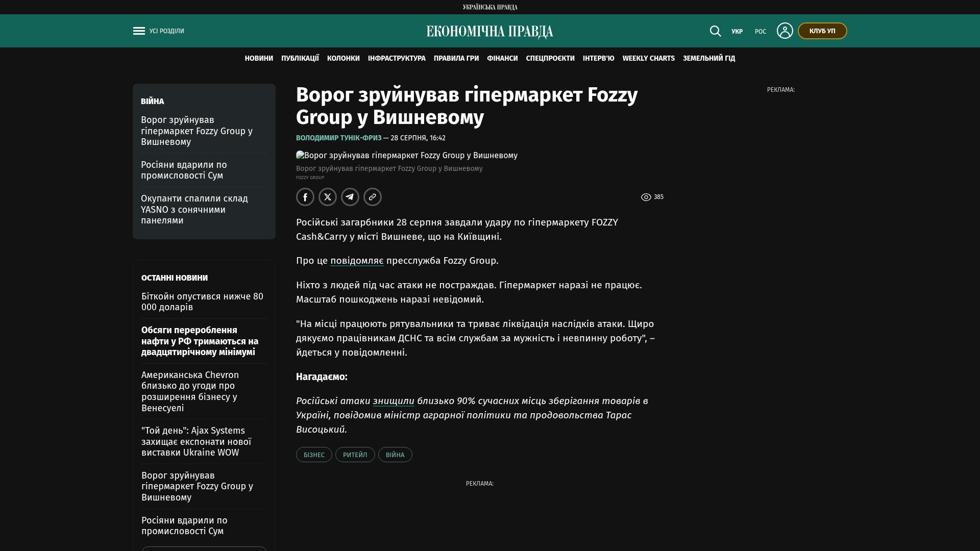
Task: Go to Новини section
Action: [259, 59]
